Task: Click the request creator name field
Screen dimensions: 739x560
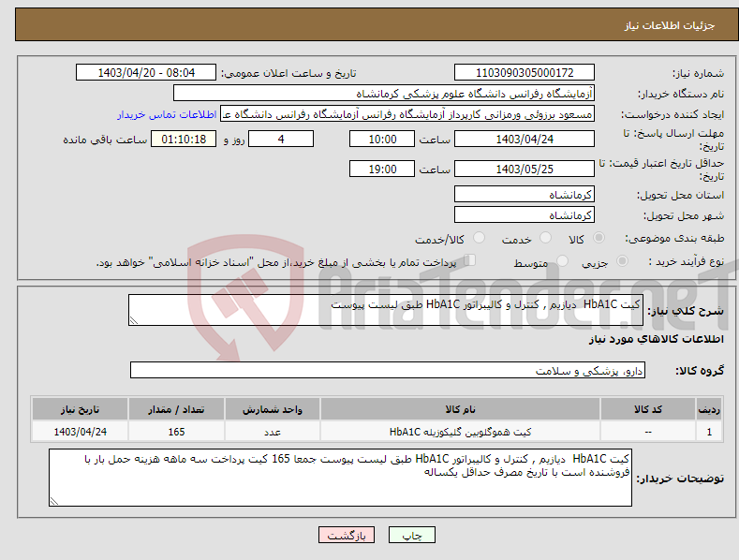Action: point(407,114)
